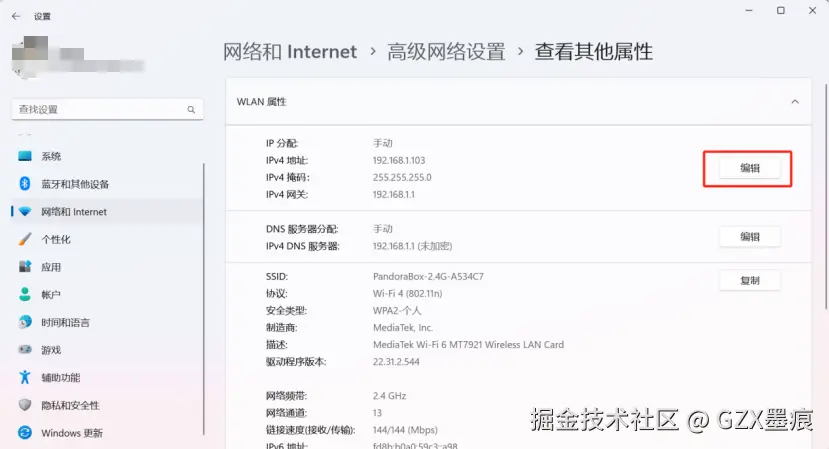Screen dimensions: 829x449
Task: Click the 手动 value beside DNS 服务器分配
Action: (383, 229)
